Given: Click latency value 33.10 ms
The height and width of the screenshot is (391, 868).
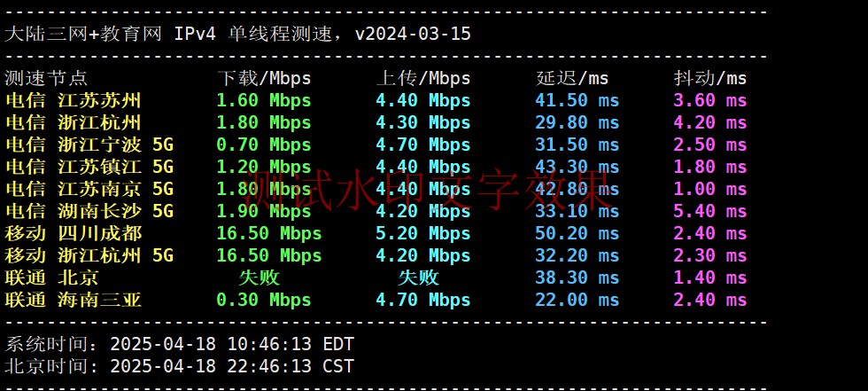Looking at the screenshot, I should coord(577,211).
